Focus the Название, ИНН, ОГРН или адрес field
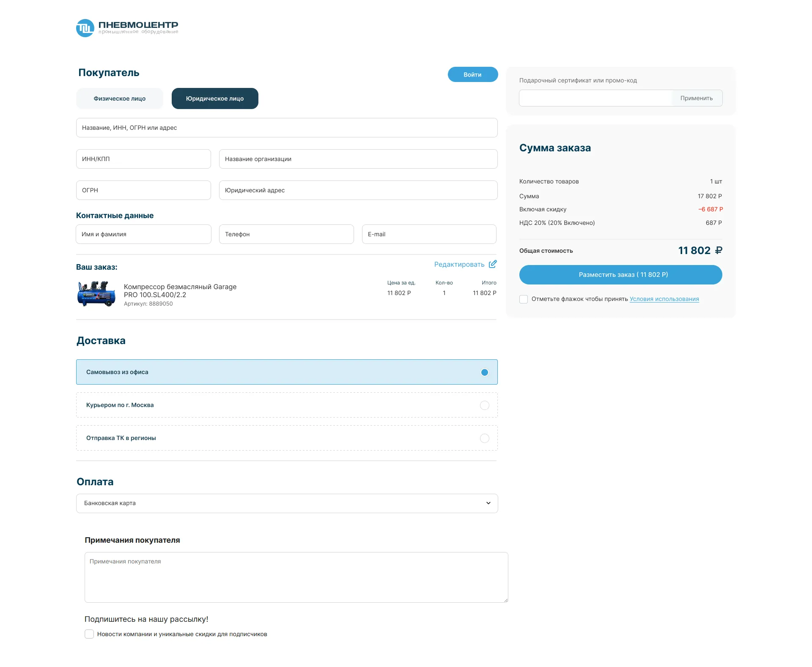 (287, 128)
